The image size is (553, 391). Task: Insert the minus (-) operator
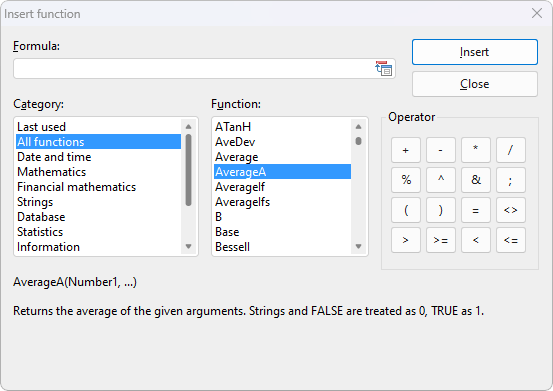click(440, 150)
